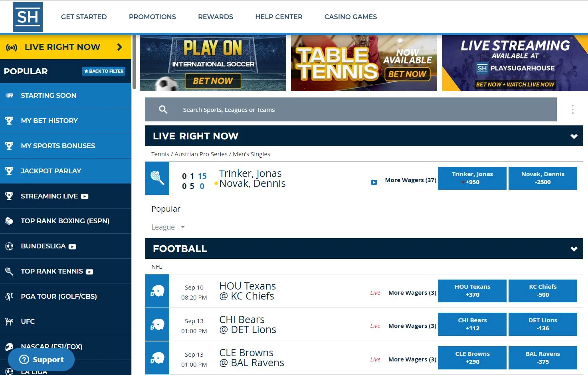Image resolution: width=588 pixels, height=375 pixels.
Task: Select My Sports Bonuses in sidebar
Action: [65, 146]
